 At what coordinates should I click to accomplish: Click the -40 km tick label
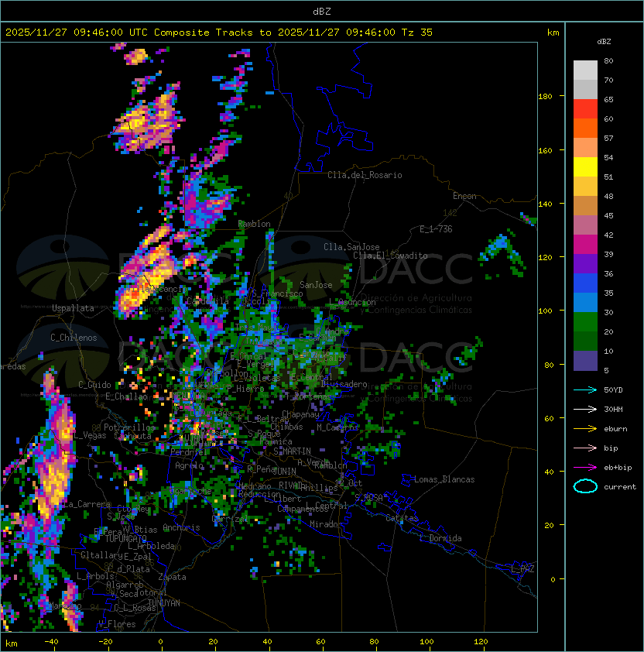tap(51, 642)
